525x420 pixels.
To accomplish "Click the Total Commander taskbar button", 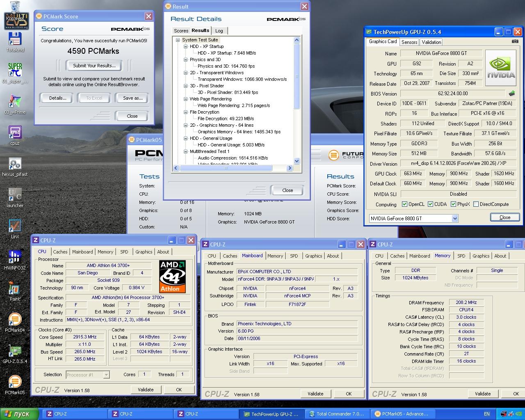I will pyautogui.click(x=338, y=414).
